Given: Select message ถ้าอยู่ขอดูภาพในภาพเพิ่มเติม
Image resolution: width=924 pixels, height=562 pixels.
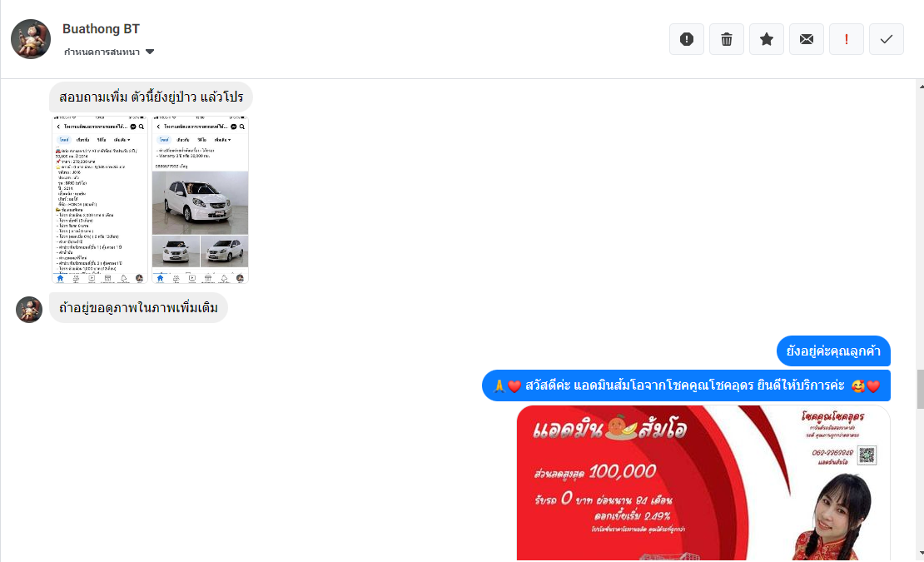Looking at the screenshot, I should tap(138, 307).
